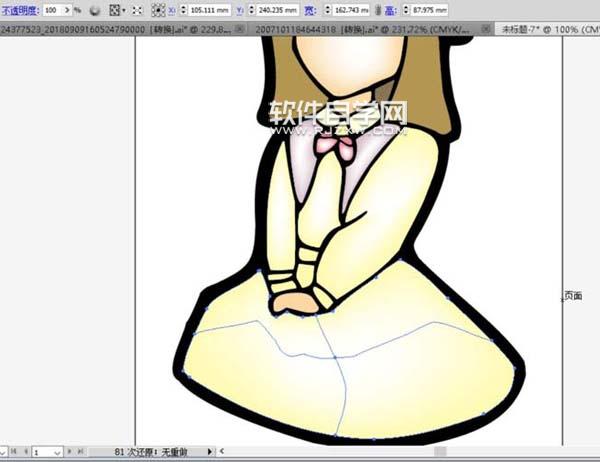Select the brown hair shape on the canvas

423,86
